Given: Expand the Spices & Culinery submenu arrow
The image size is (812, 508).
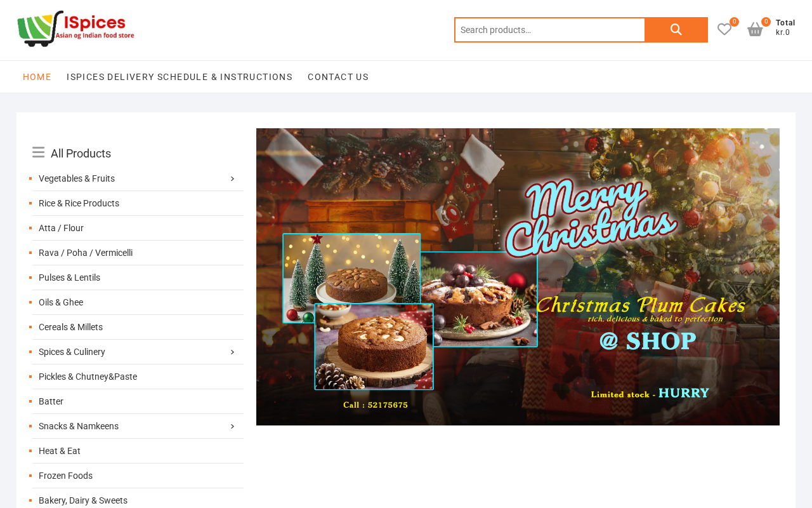Looking at the screenshot, I should [x=232, y=352].
